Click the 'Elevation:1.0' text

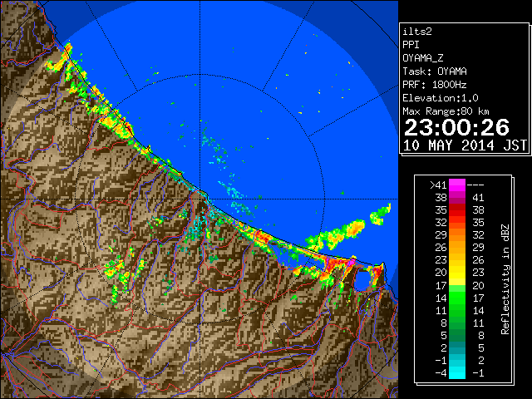[x=441, y=98]
